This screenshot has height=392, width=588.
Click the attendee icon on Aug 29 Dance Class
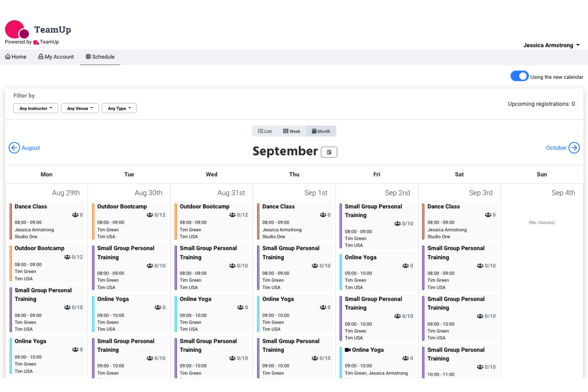(x=75, y=215)
